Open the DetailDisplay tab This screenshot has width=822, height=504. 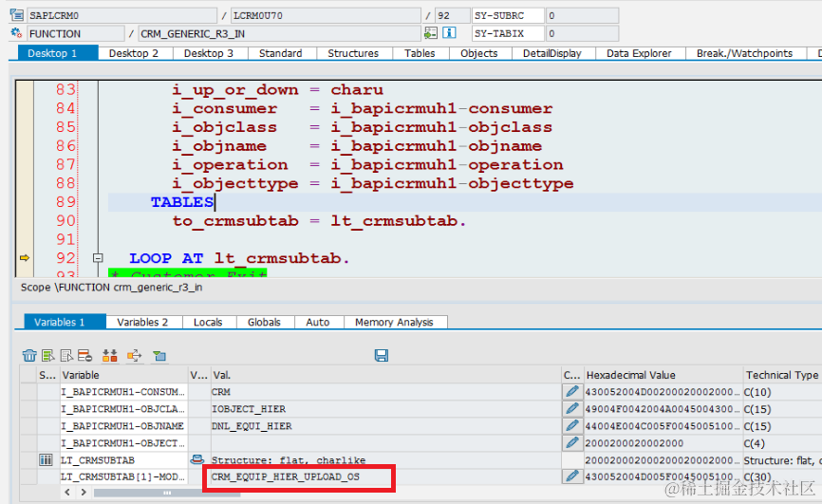click(x=552, y=53)
